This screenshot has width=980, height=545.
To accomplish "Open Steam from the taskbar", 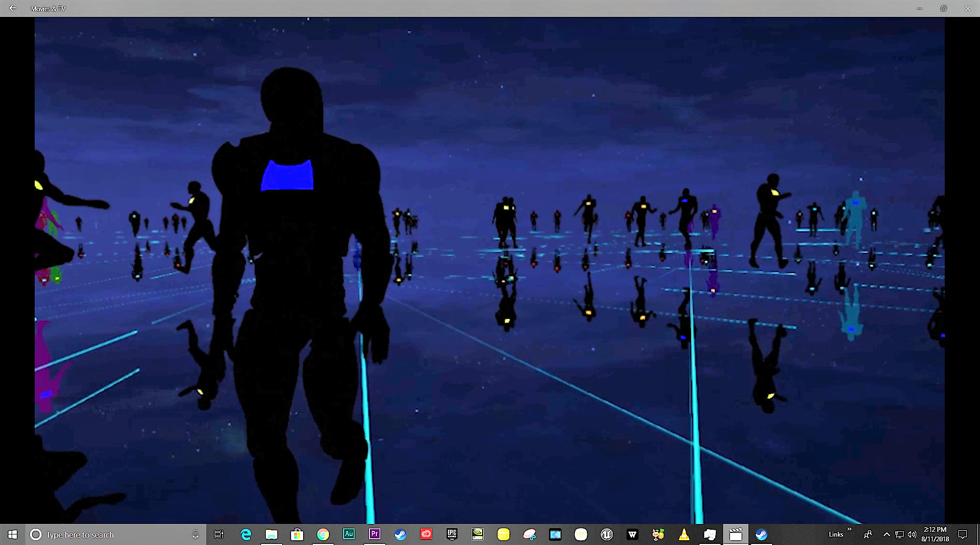I will (x=401, y=534).
